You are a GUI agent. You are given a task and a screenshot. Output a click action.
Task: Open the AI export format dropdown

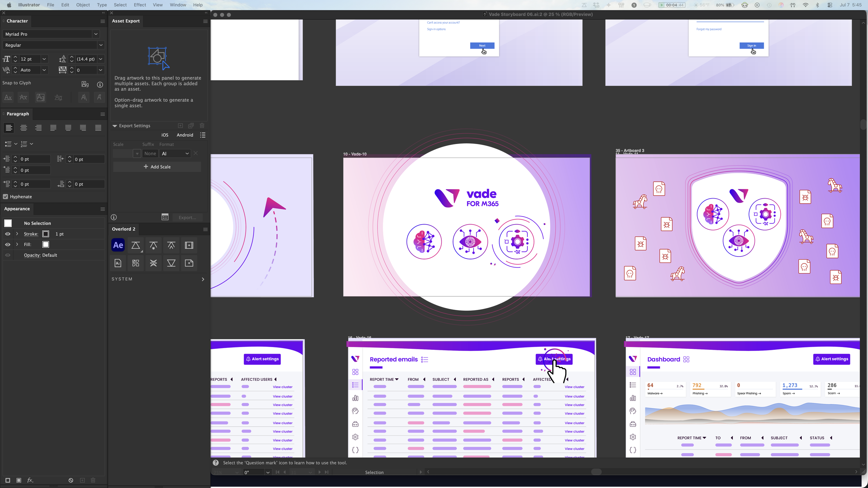[x=176, y=154]
